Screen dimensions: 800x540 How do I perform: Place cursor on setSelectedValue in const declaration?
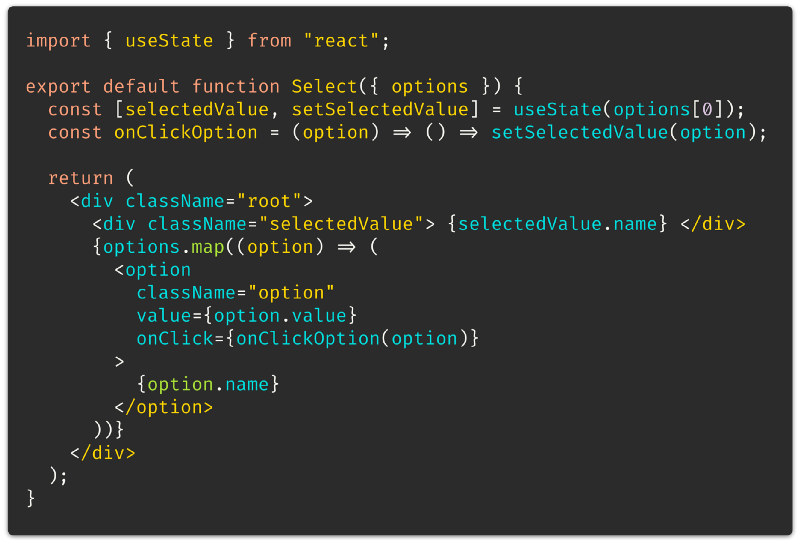pos(380,110)
